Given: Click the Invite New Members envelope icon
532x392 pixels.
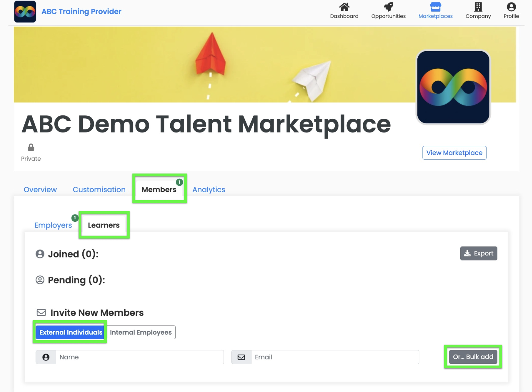Looking at the screenshot, I should [x=41, y=313].
